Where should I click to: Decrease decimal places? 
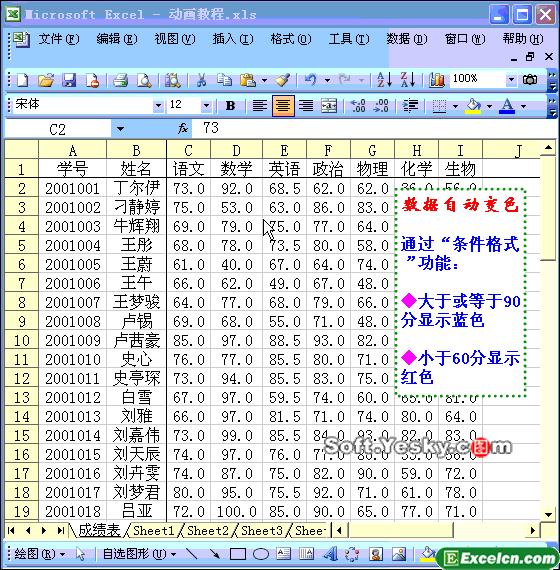tap(381, 106)
